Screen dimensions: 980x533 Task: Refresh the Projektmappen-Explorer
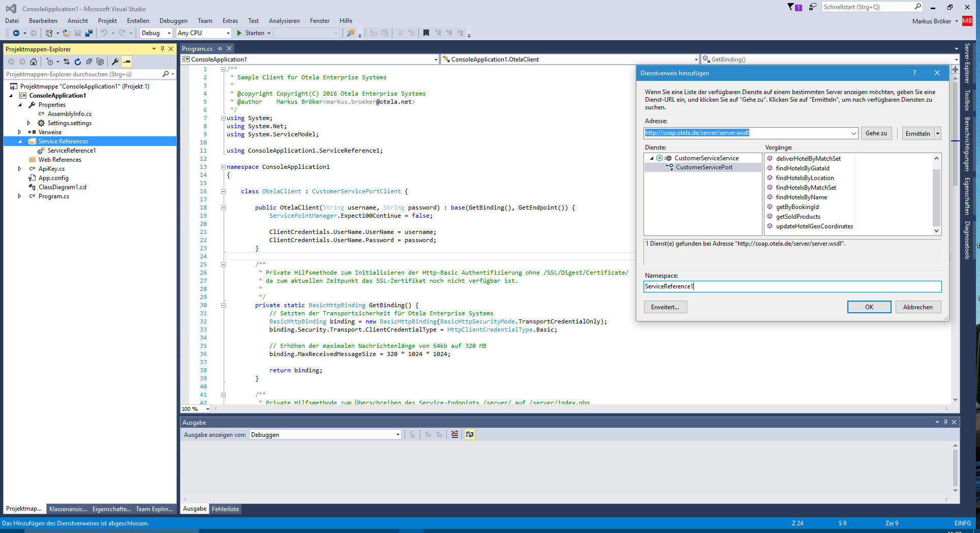coord(77,62)
